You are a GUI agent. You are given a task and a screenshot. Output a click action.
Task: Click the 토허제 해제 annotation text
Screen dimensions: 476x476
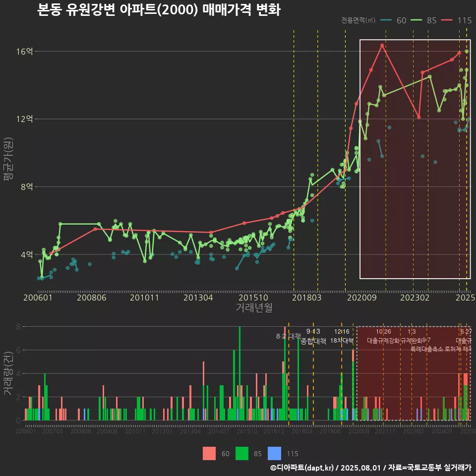[458, 349]
